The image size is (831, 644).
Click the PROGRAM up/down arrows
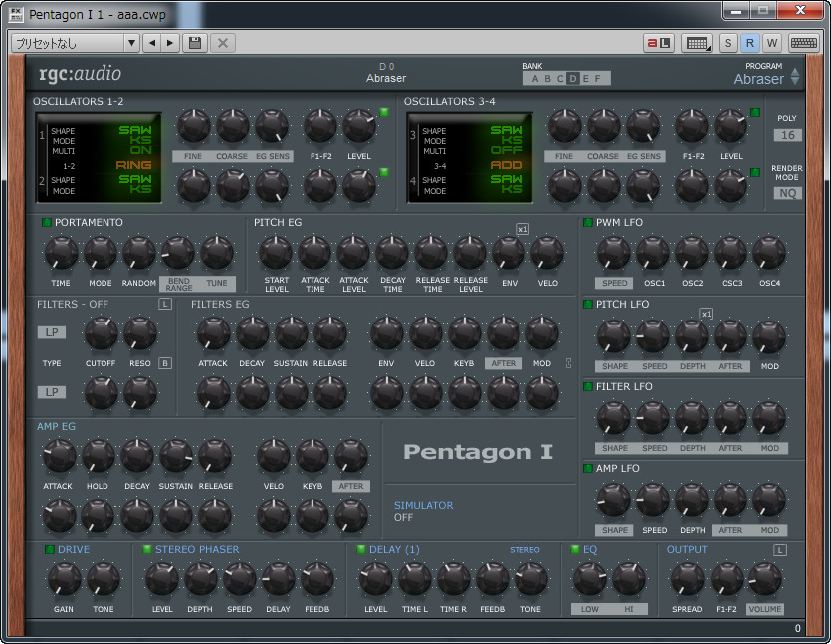point(795,76)
